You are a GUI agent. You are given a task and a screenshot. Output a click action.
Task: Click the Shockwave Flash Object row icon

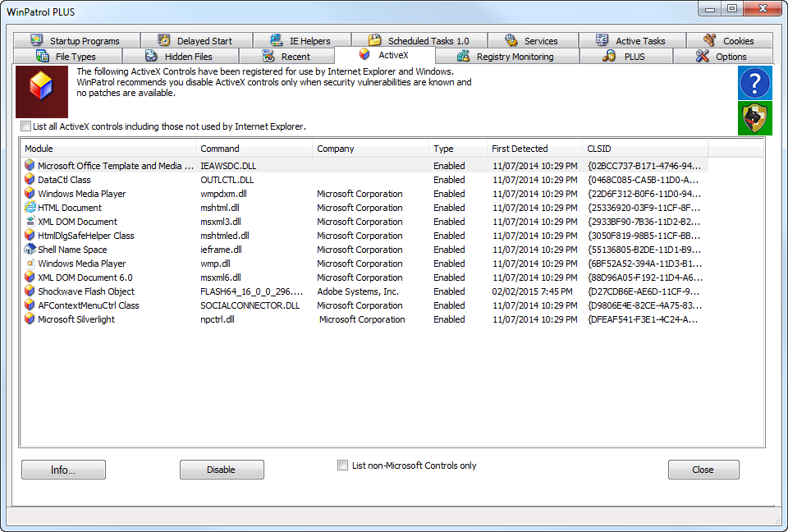click(30, 291)
